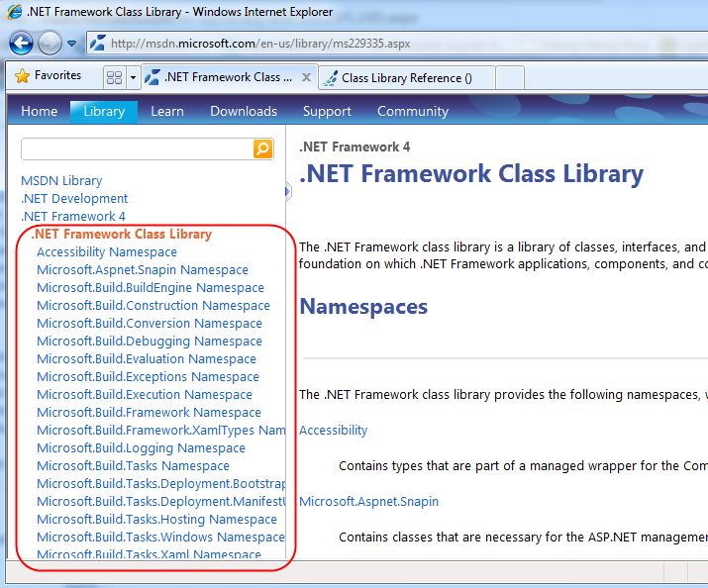The width and height of the screenshot is (708, 588).
Task: Open Favorites via the star icon
Action: pyautogui.click(x=22, y=76)
